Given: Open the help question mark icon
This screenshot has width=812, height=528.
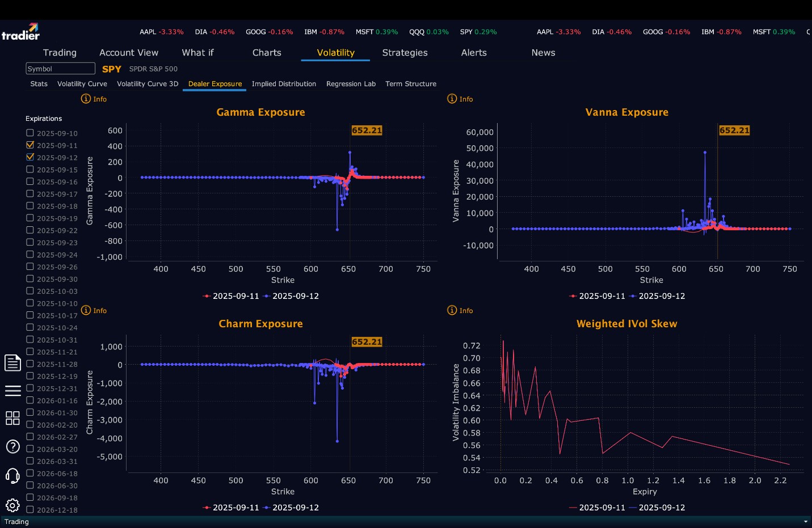Looking at the screenshot, I should 12,447.
